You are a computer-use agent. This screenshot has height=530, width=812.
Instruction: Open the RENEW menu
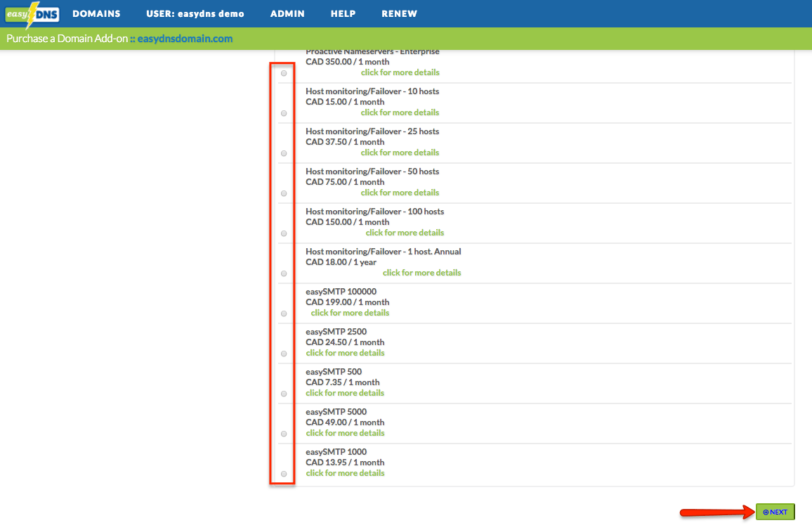click(399, 14)
